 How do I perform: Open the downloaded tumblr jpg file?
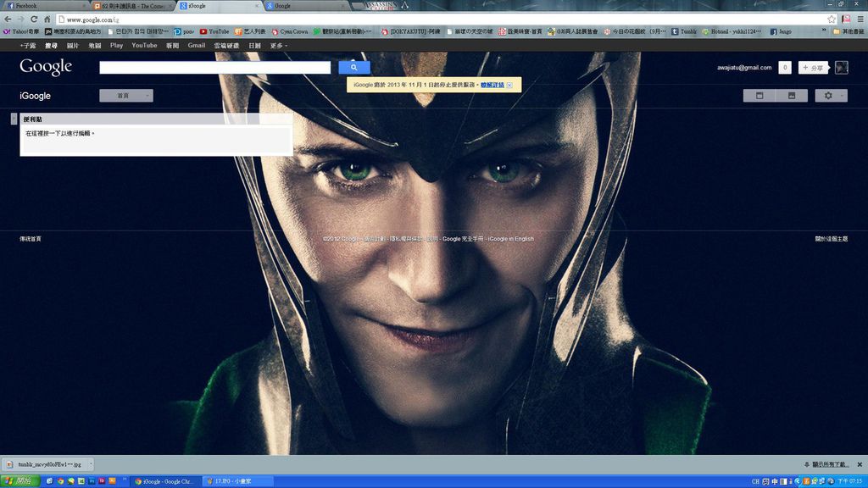(44, 465)
